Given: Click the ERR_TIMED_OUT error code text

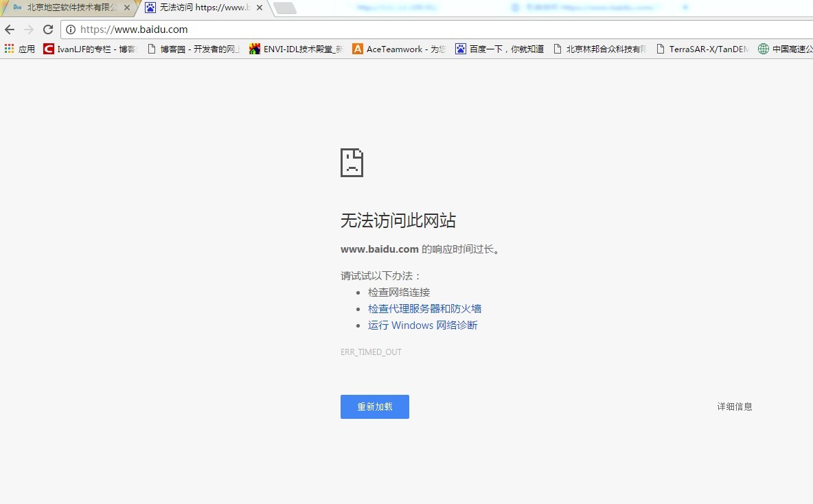Looking at the screenshot, I should (371, 352).
